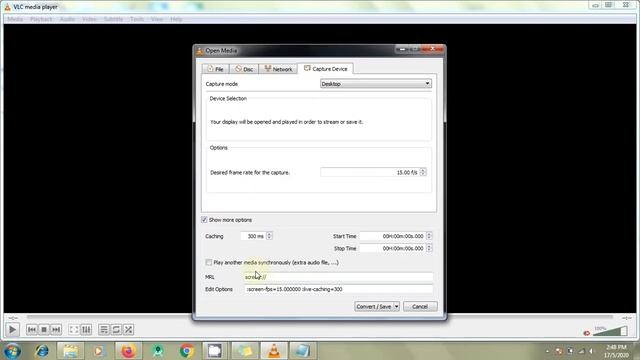Image resolution: width=640 pixels, height=360 pixels.
Task: Click the Play button in VLC
Action: click(12, 329)
